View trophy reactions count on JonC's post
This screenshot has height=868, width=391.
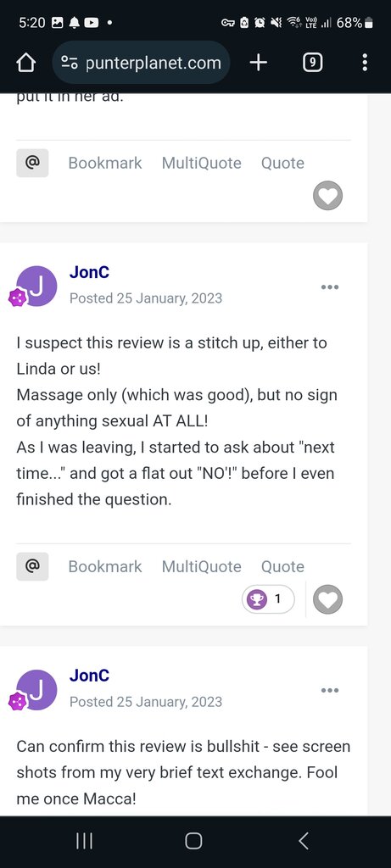[268, 599]
